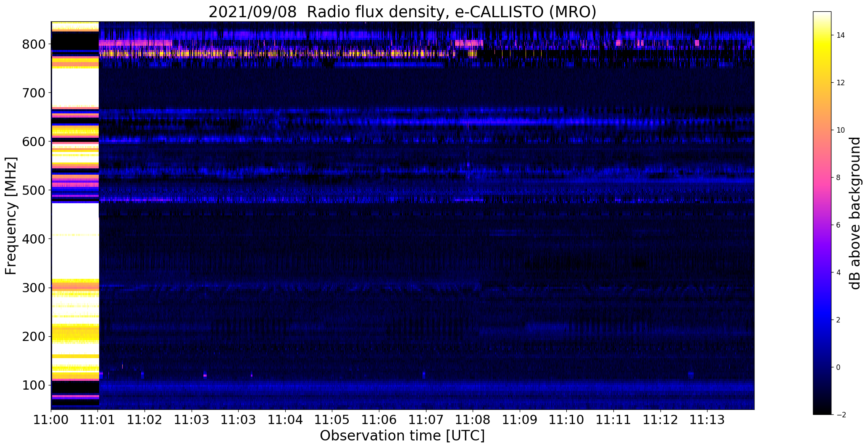Click the 11:08 time tick label
Screen dimensions: 868x448
tap(473, 419)
